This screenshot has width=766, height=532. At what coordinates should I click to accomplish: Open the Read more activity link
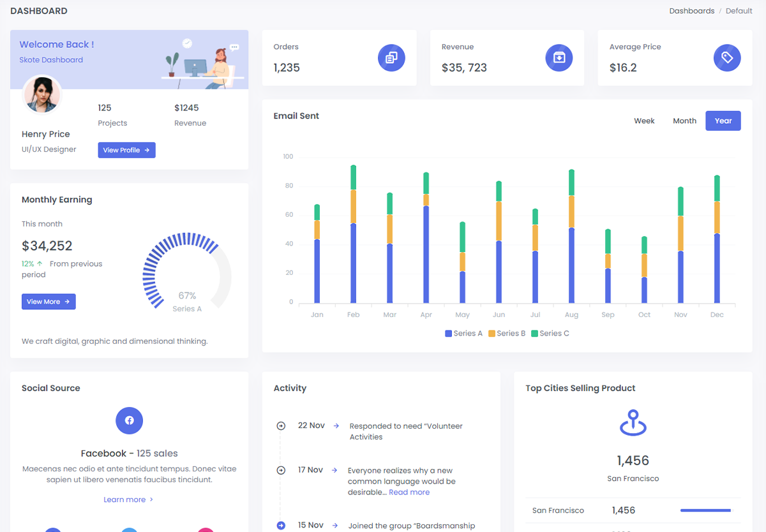coord(409,492)
